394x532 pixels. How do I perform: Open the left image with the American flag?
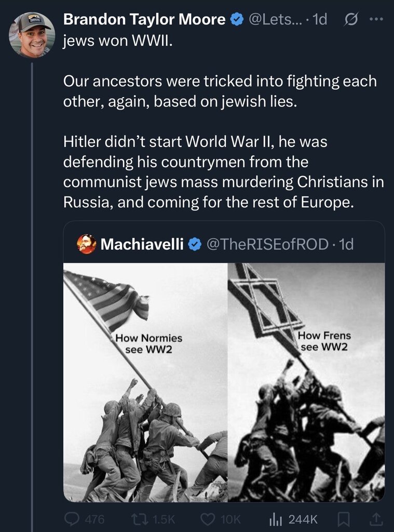(145, 382)
